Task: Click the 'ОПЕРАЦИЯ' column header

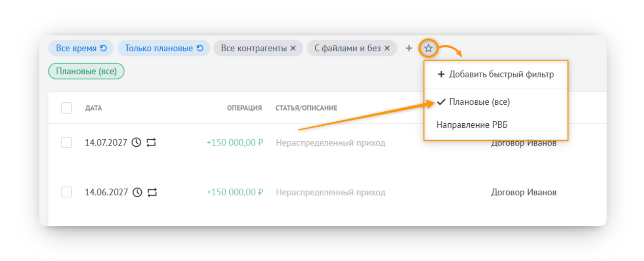Action: 244,108
